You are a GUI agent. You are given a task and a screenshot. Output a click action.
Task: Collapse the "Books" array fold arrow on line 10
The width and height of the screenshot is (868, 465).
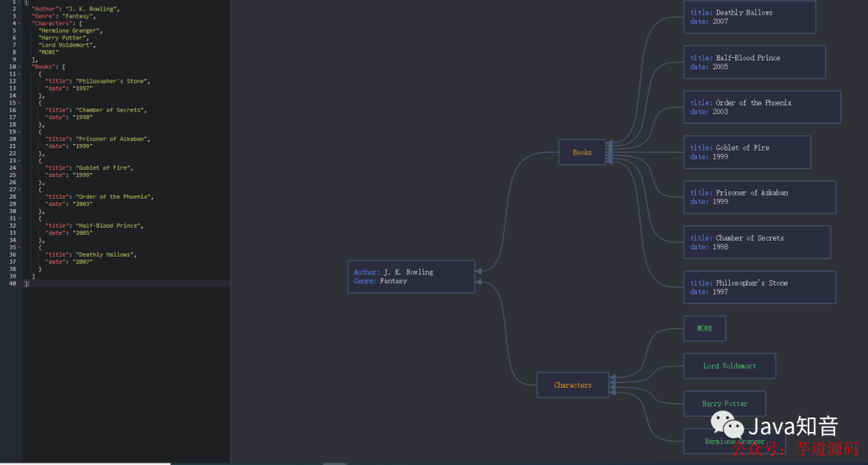tap(20, 67)
